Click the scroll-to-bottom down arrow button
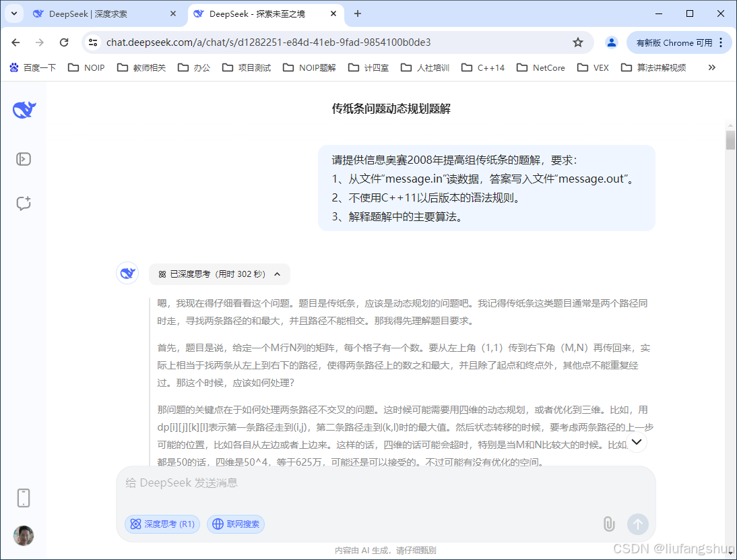The width and height of the screenshot is (737, 560). 637,442
